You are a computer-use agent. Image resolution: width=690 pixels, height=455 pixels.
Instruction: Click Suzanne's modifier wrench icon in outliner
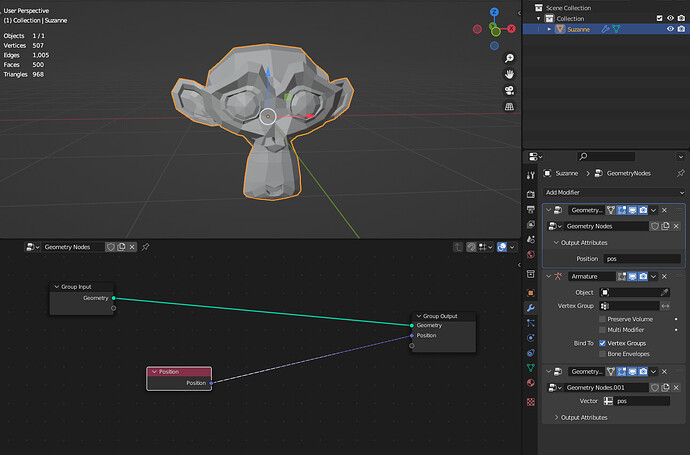click(606, 29)
